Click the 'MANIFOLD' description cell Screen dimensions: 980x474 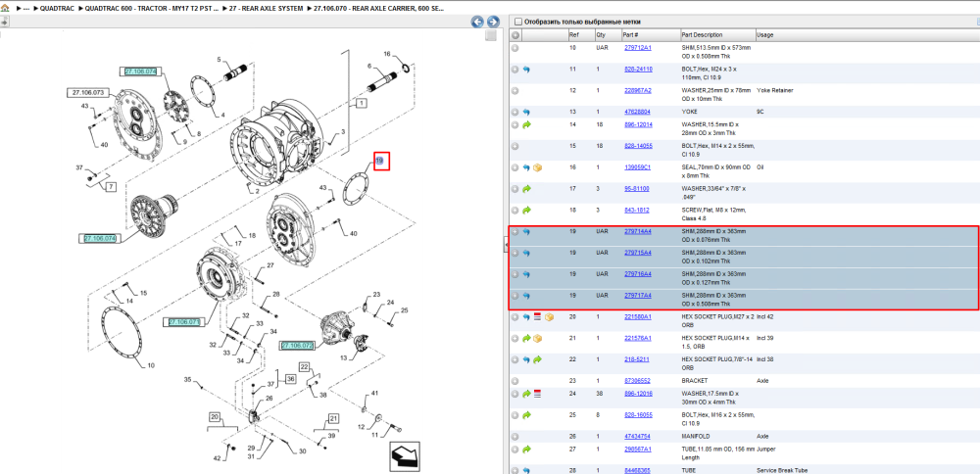[x=695, y=436]
